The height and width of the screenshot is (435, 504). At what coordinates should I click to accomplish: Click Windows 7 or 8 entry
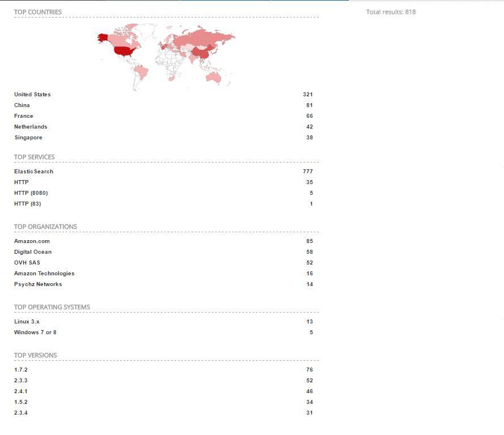35,332
